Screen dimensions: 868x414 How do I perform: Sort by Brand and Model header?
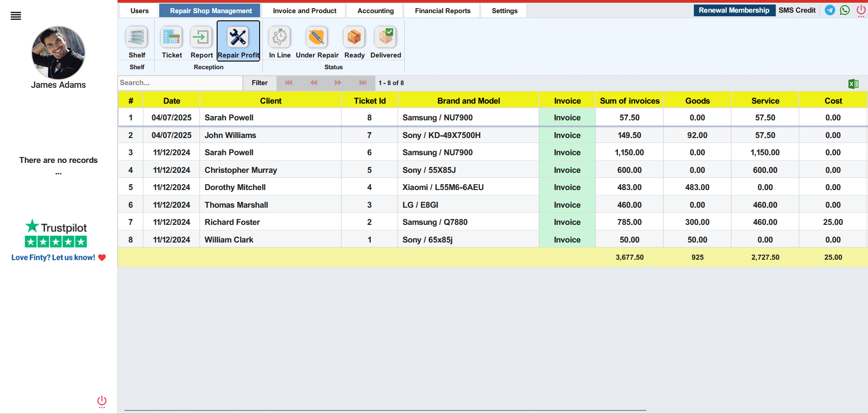pyautogui.click(x=469, y=101)
